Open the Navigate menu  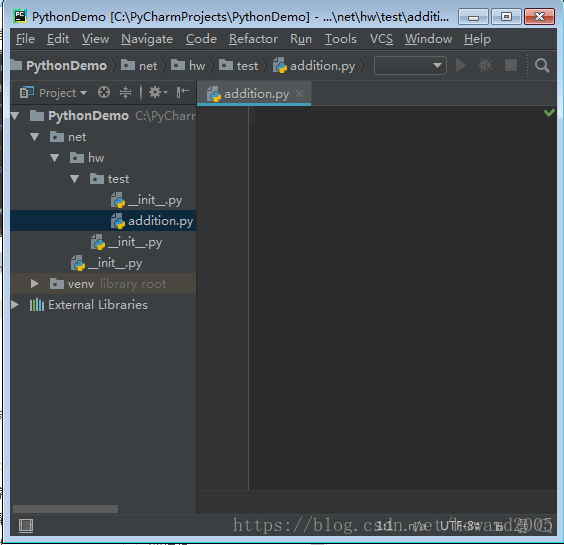(x=147, y=39)
